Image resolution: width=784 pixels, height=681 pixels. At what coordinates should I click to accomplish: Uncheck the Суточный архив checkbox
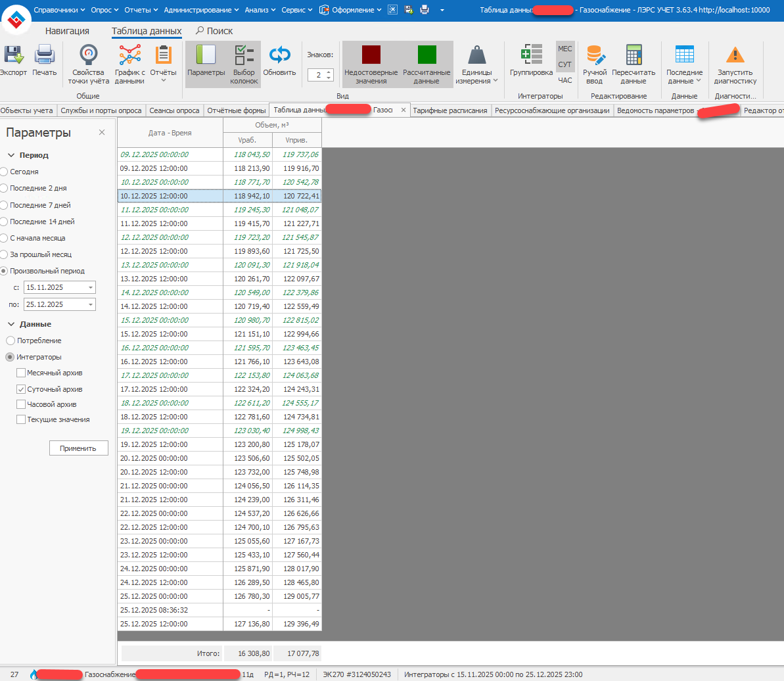21,389
